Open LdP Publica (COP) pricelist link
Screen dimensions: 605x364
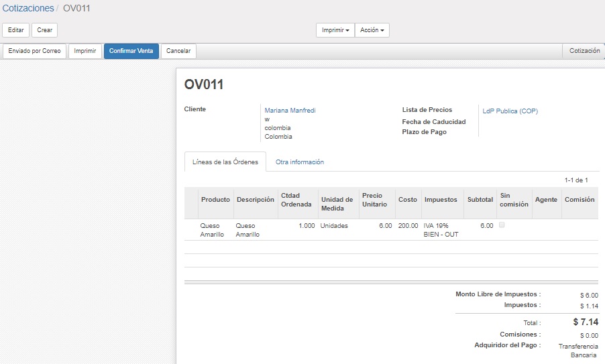click(510, 111)
